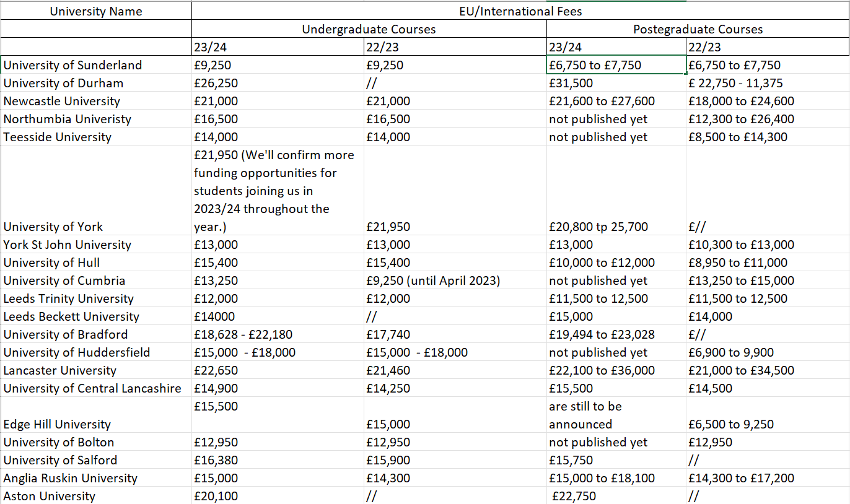Image resolution: width=850 pixels, height=504 pixels.
Task: Click Newcastle's "£21,600 to £27,600" cell
Action: (602, 101)
